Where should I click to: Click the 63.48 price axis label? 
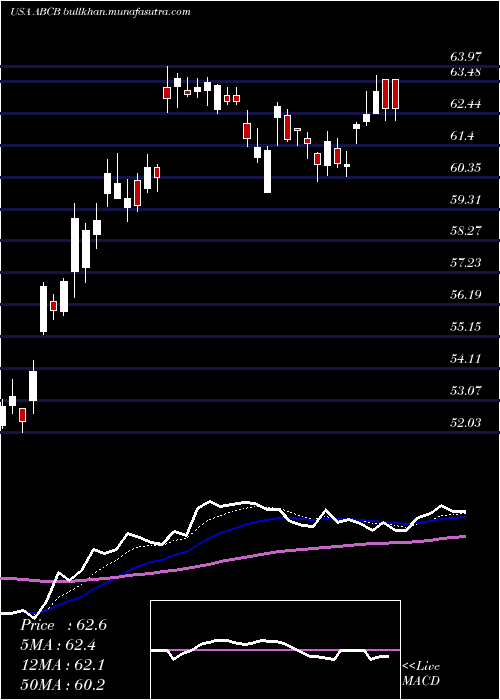466,72
